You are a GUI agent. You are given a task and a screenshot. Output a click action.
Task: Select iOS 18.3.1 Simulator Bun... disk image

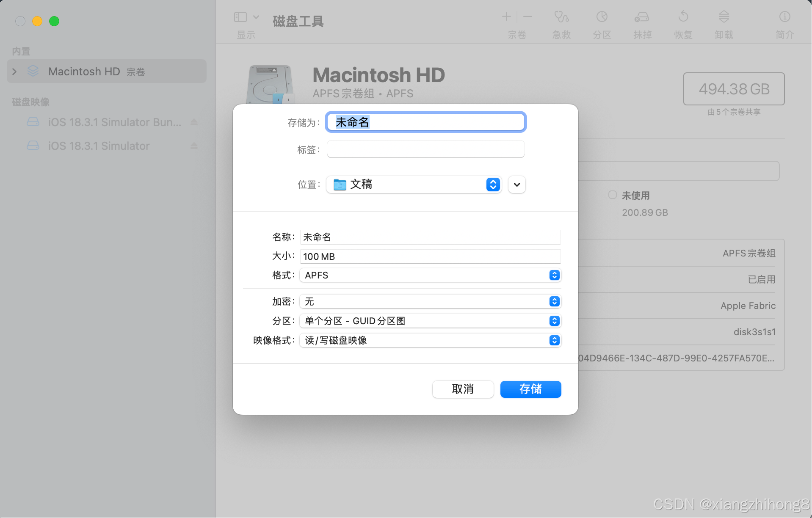coord(107,122)
